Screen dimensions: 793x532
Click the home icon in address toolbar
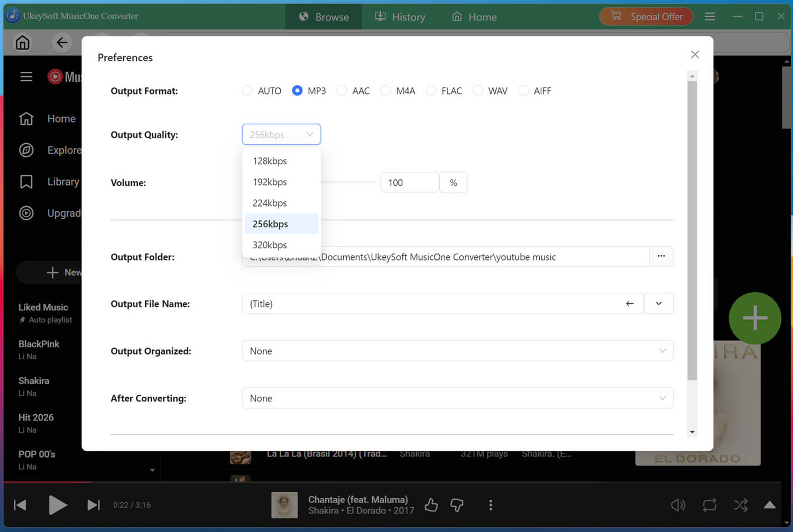pos(23,42)
